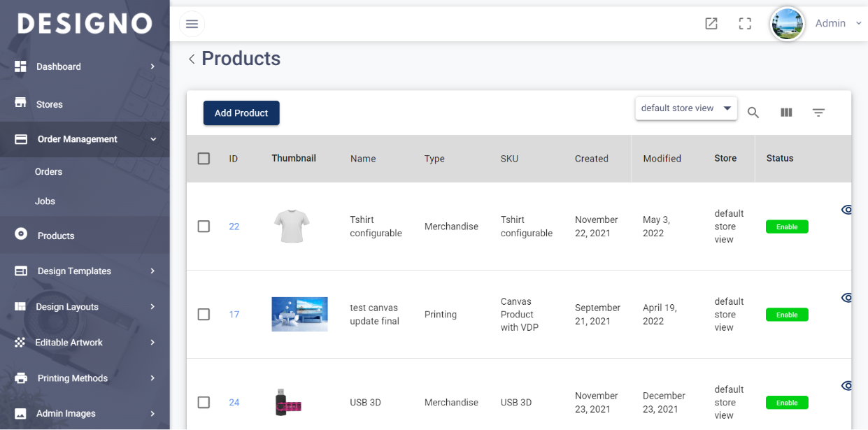Open the column view icon
868x430 pixels.
coord(786,113)
